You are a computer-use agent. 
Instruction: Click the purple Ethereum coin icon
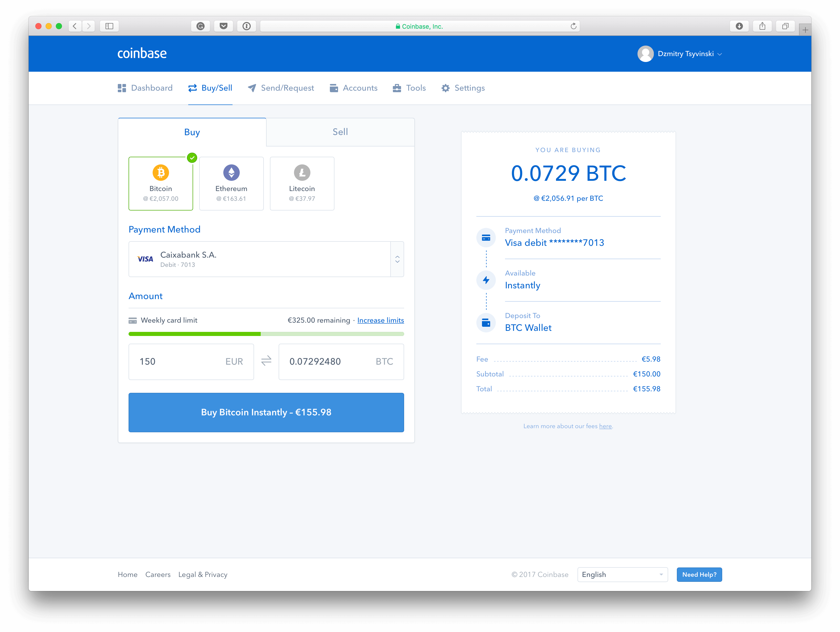[x=231, y=173]
